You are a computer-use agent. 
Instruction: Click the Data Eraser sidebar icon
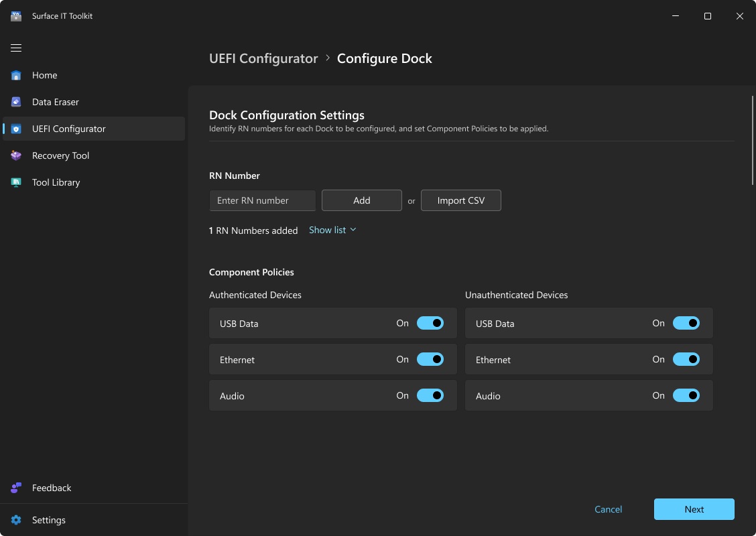point(16,102)
